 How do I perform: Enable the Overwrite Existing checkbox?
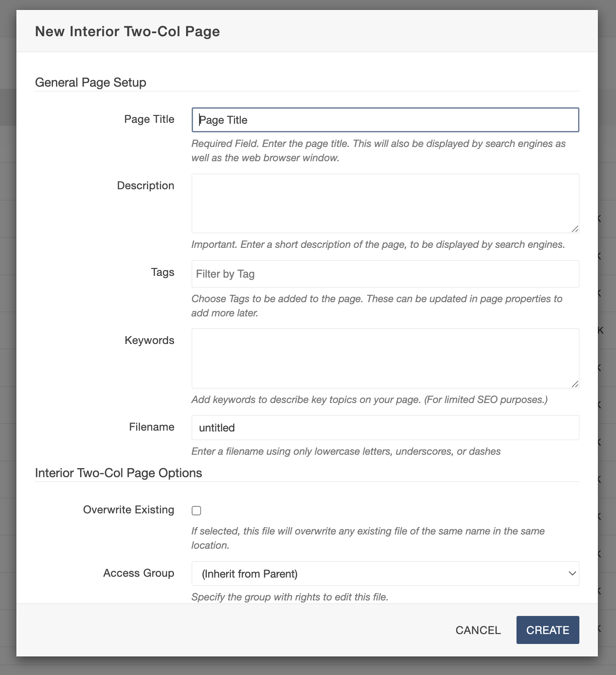tap(196, 511)
